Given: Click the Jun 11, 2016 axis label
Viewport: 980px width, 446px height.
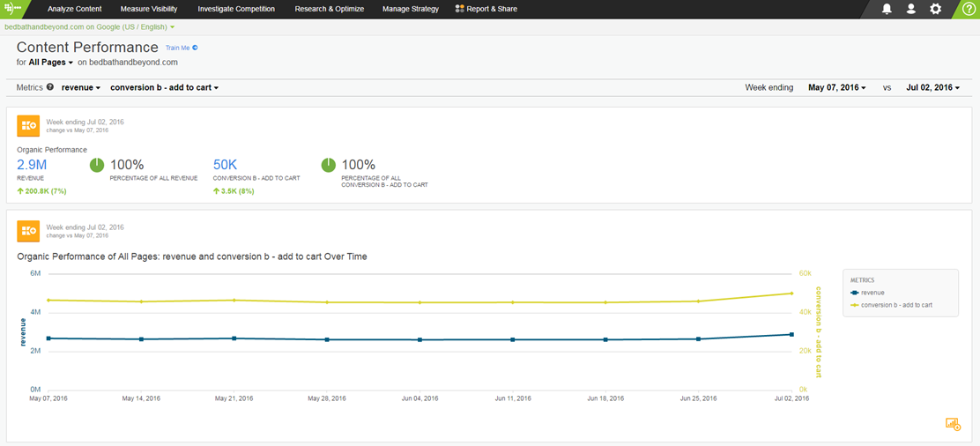Looking at the screenshot, I should click(513, 398).
